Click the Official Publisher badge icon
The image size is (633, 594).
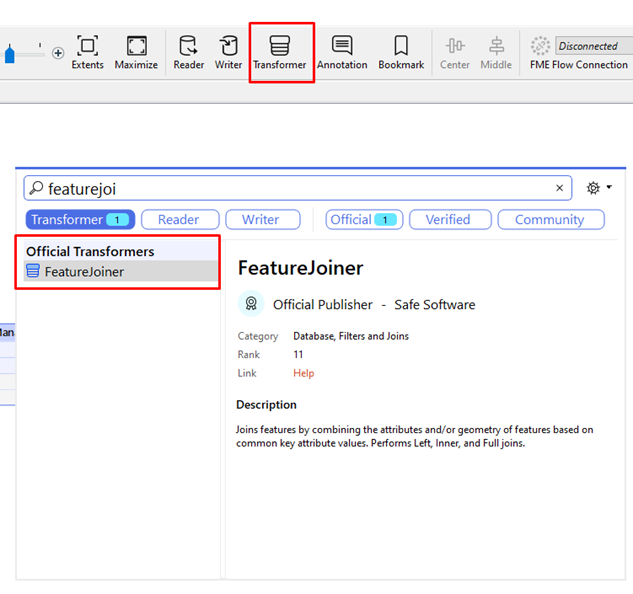click(251, 303)
